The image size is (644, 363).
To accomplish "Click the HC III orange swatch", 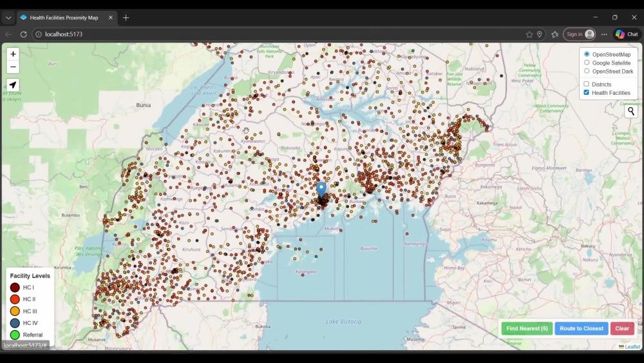I will point(15,311).
